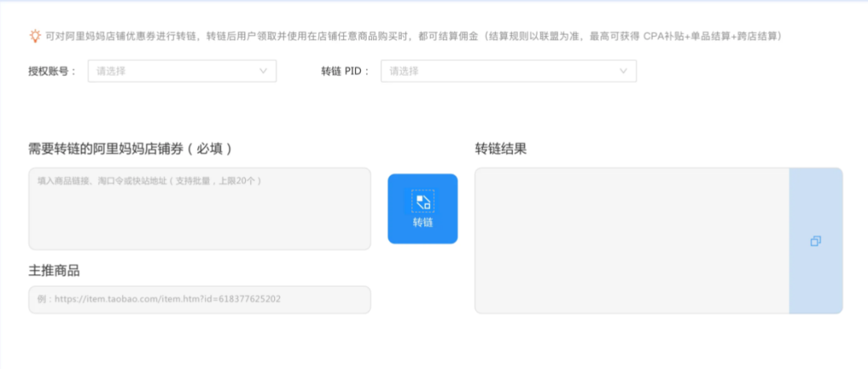The height and width of the screenshot is (369, 868).
Task: Click inside the 转链结果 output box
Action: [x=632, y=241]
